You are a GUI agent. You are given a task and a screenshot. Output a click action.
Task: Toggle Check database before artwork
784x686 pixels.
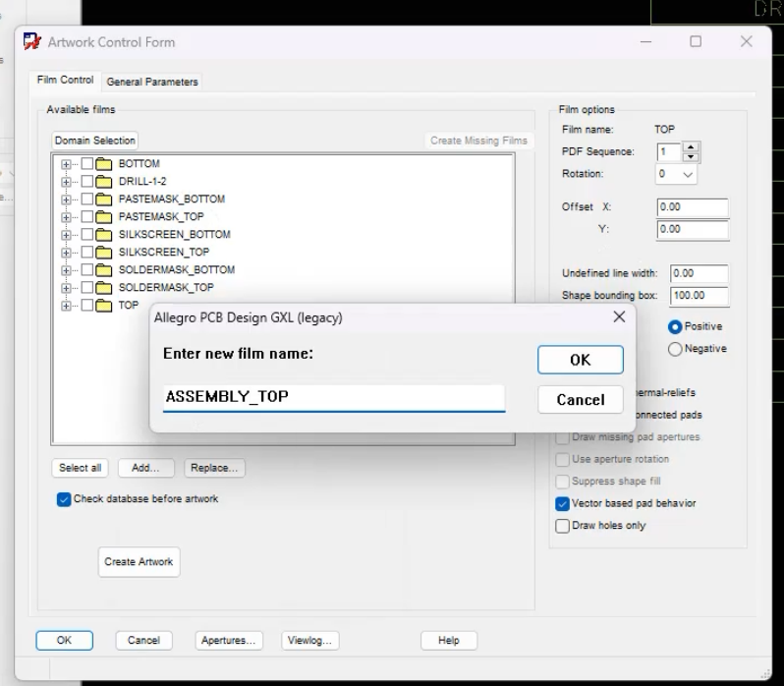(x=64, y=499)
